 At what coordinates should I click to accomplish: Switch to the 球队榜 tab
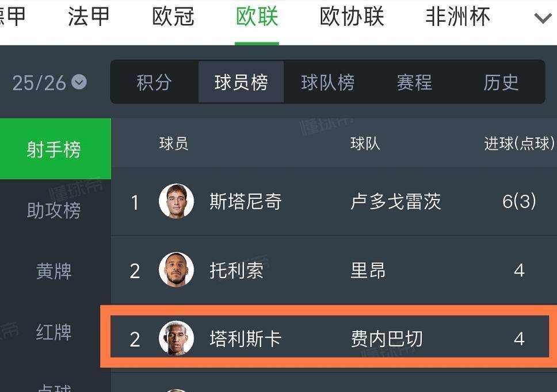(x=328, y=82)
